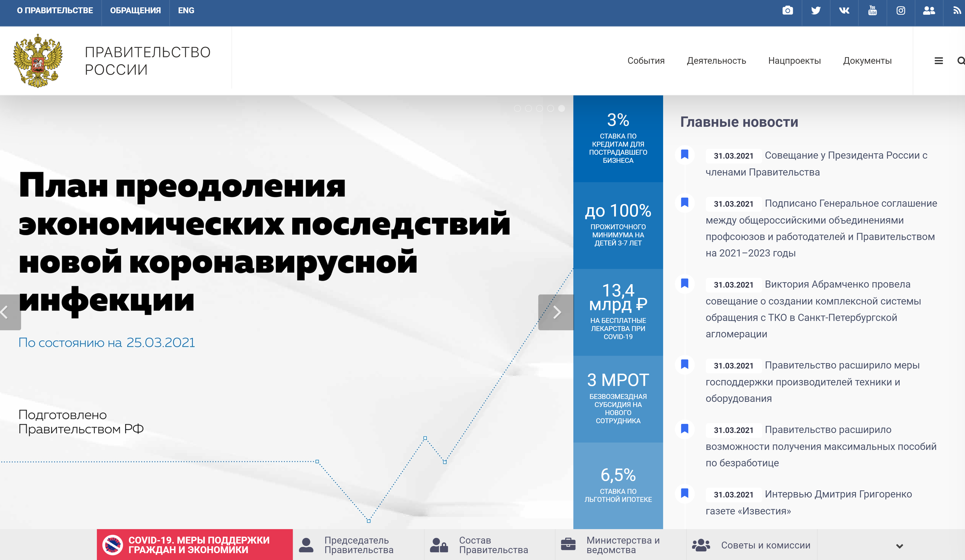The image size is (965, 560).
Task: Open the photo camera icon link
Action: click(x=787, y=10)
